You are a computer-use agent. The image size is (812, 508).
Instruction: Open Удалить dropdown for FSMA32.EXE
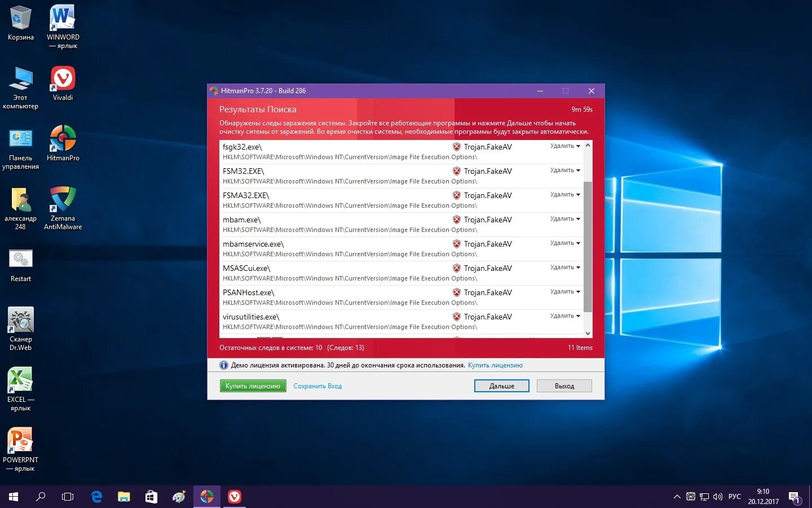(565, 195)
